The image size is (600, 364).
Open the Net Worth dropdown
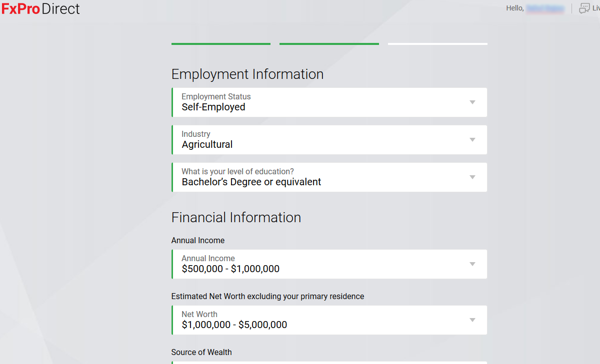pos(329,320)
